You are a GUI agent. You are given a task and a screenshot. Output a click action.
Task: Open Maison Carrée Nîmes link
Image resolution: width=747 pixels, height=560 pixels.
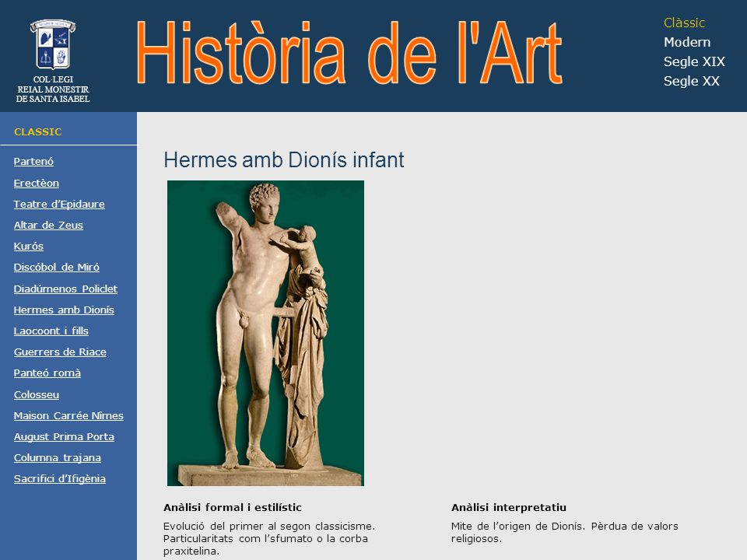[x=68, y=415]
